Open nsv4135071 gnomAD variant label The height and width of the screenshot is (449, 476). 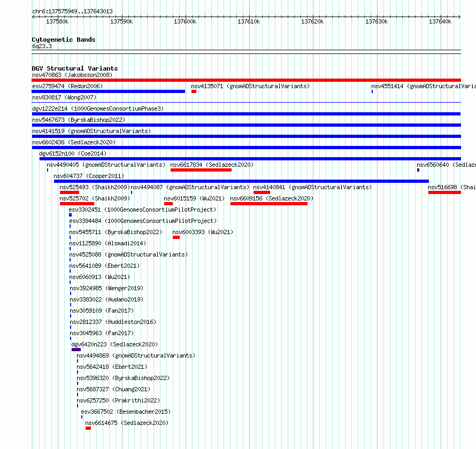tap(250, 86)
